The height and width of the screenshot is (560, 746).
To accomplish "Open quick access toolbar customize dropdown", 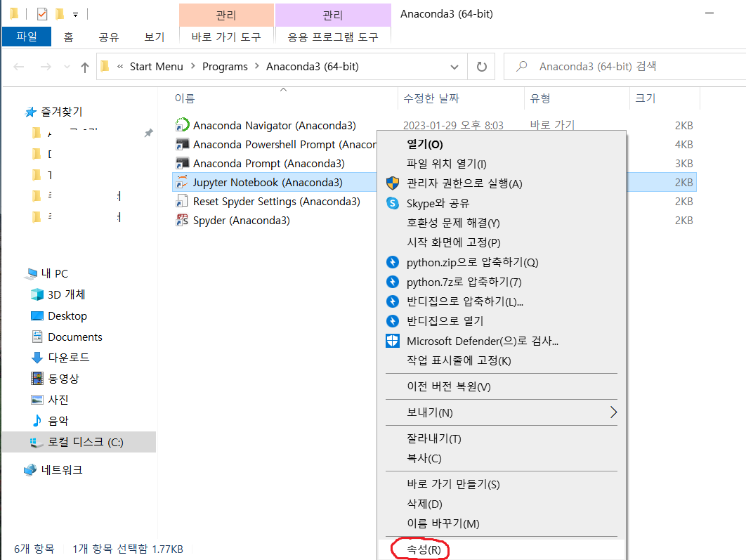I will point(76,15).
